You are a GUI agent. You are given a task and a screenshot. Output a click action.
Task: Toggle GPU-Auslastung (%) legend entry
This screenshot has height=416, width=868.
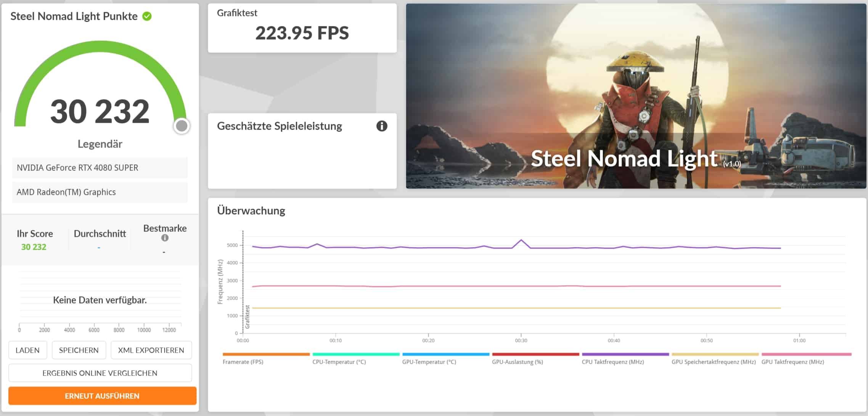[x=518, y=362]
